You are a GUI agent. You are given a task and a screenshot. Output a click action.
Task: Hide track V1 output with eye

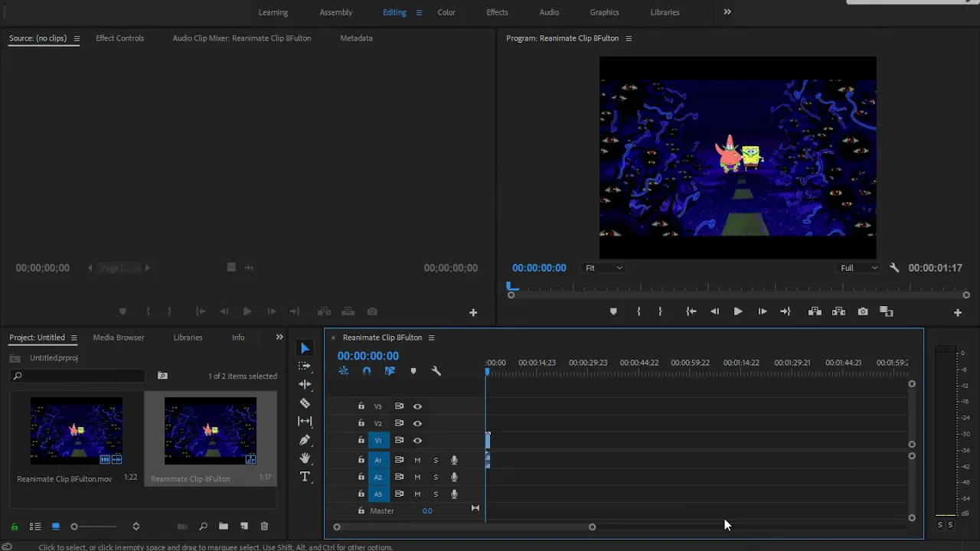[417, 440]
